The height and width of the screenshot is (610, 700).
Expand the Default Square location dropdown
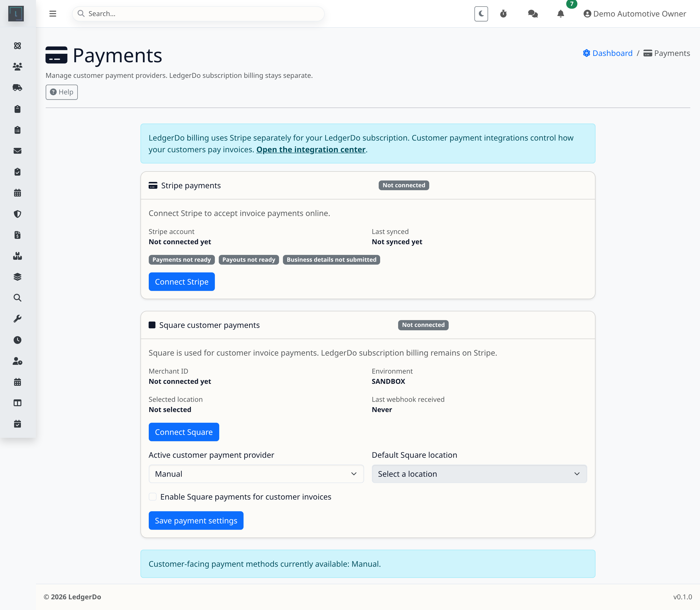click(479, 474)
